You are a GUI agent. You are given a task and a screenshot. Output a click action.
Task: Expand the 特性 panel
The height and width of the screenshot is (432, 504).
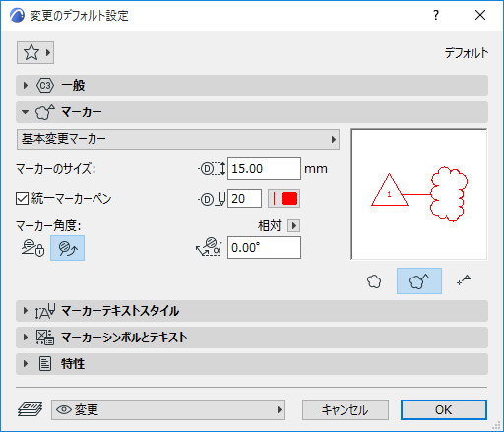252,364
